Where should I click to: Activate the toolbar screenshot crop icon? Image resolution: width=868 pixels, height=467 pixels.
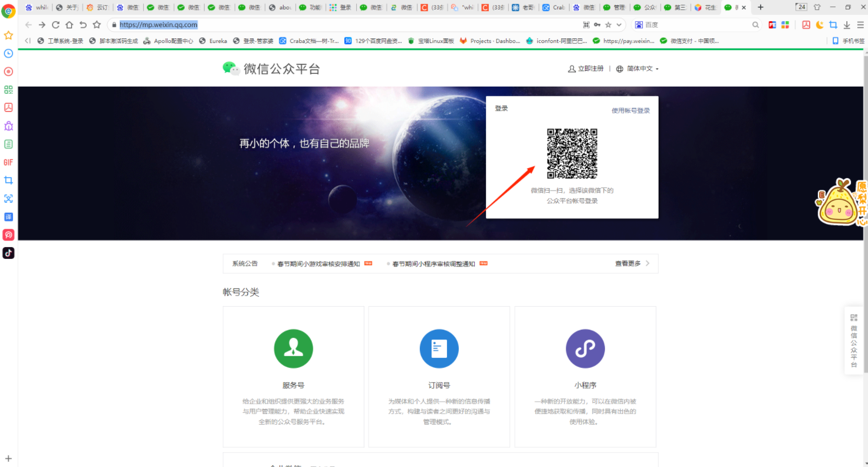(833, 25)
